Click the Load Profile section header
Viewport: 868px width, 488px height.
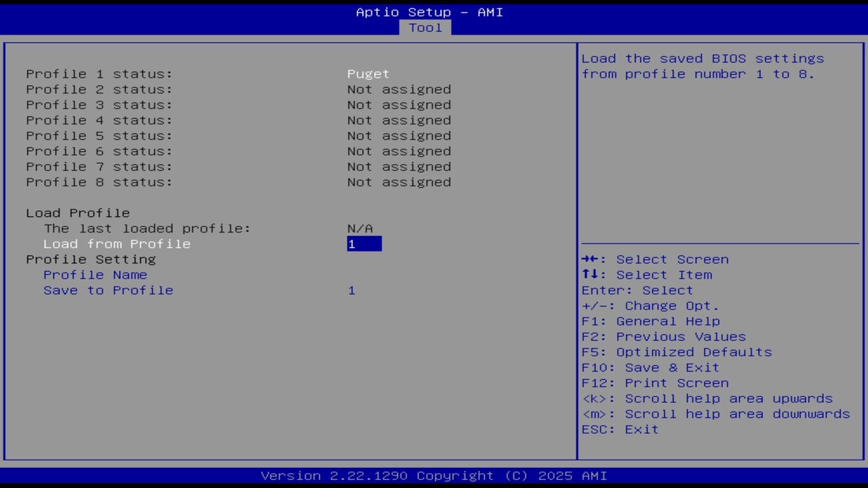[77, 213]
